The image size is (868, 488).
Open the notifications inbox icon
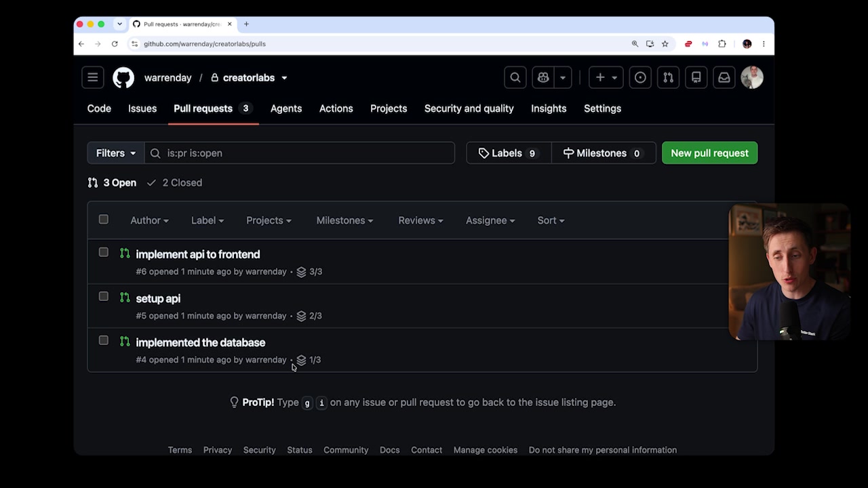coord(724,77)
